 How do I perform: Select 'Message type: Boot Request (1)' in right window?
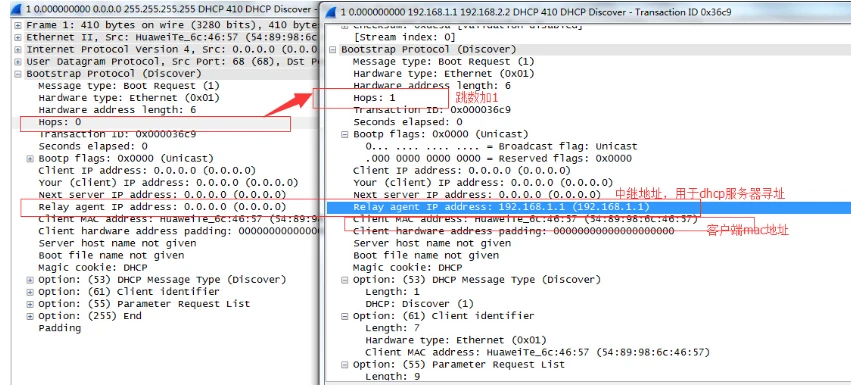click(443, 61)
